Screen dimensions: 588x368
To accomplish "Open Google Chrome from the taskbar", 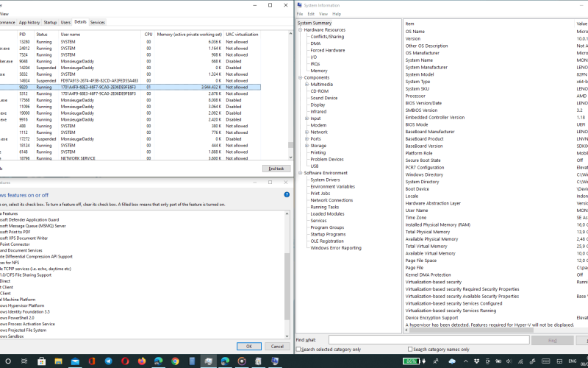I will coord(175,361).
